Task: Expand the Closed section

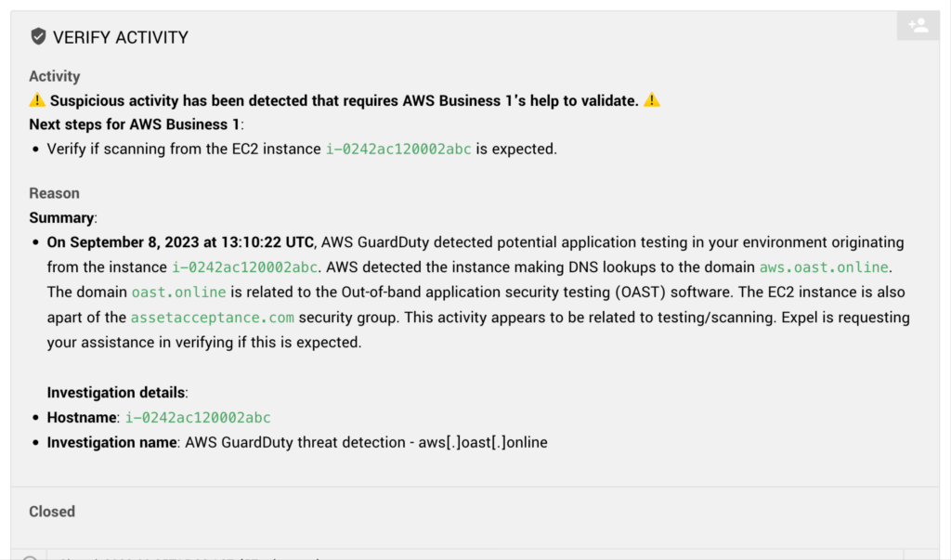Action: [x=51, y=512]
